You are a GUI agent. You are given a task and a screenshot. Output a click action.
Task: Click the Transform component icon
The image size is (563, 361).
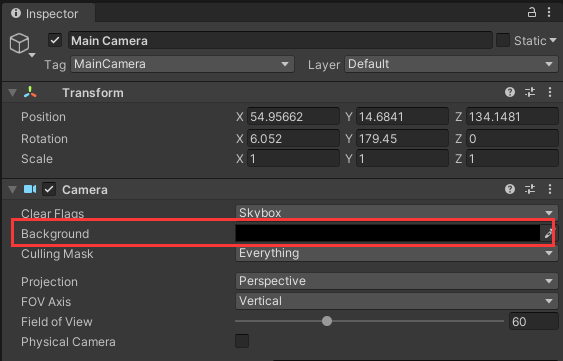[30, 92]
